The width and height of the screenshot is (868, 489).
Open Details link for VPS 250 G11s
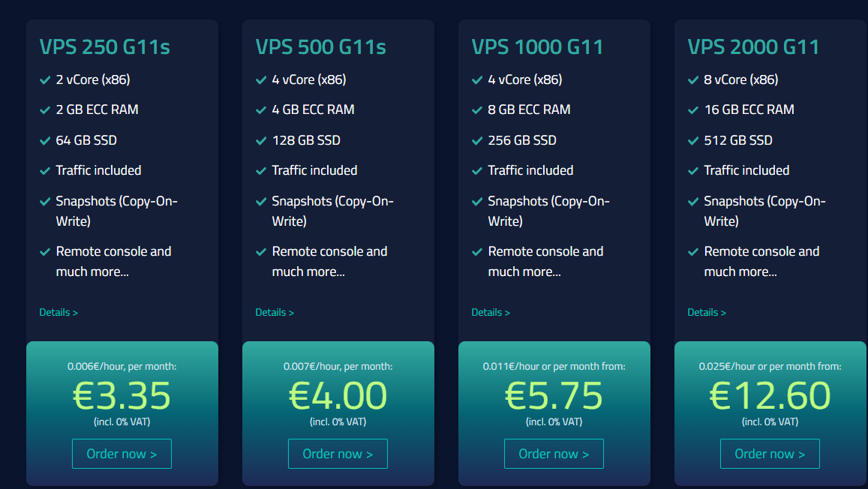pyautogui.click(x=59, y=313)
